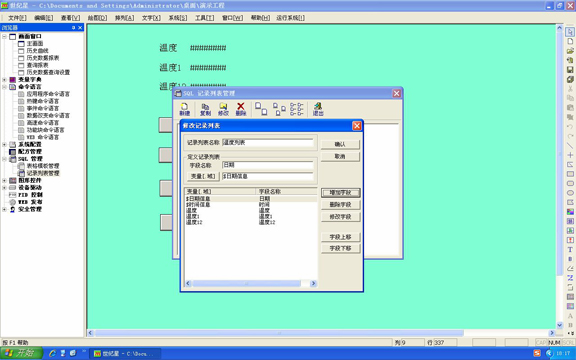Click the 新建 icon in SQL toolbar
The width and height of the screenshot is (576, 360).
(184, 109)
